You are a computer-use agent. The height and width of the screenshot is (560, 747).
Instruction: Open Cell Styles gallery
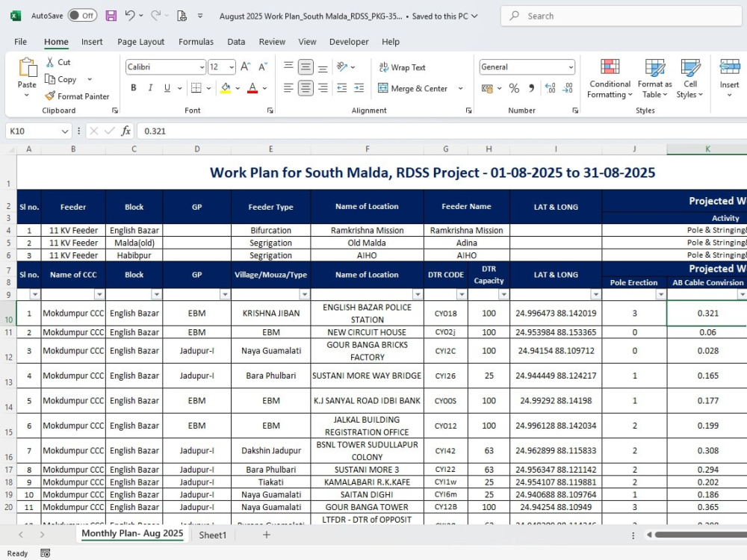(689, 78)
